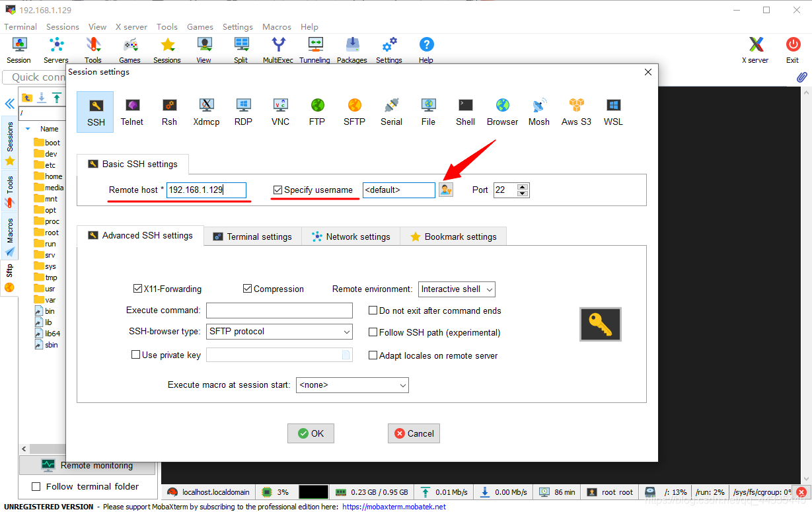The height and width of the screenshot is (512, 812).
Task: Pick the Mosh session type
Action: (x=539, y=112)
